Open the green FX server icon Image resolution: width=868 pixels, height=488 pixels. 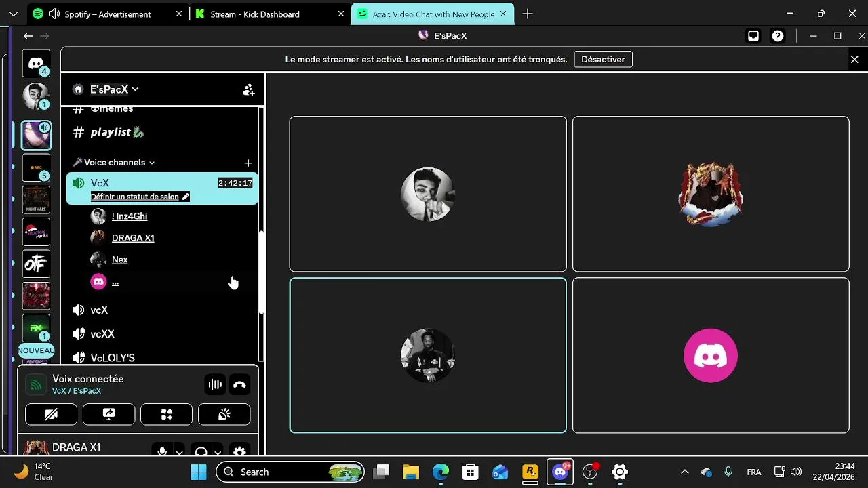pyautogui.click(x=36, y=327)
